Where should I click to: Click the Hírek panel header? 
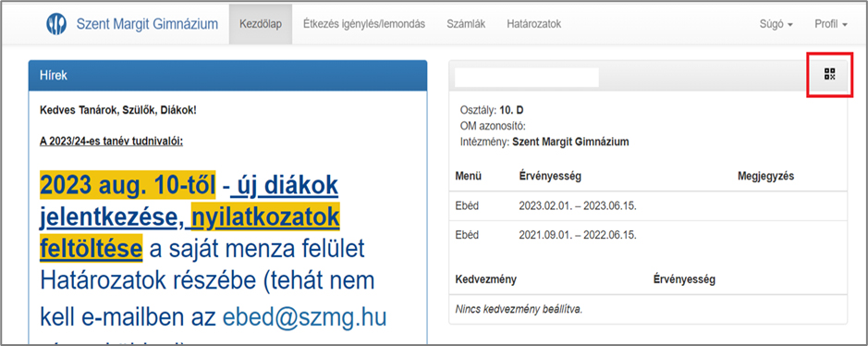[227, 75]
